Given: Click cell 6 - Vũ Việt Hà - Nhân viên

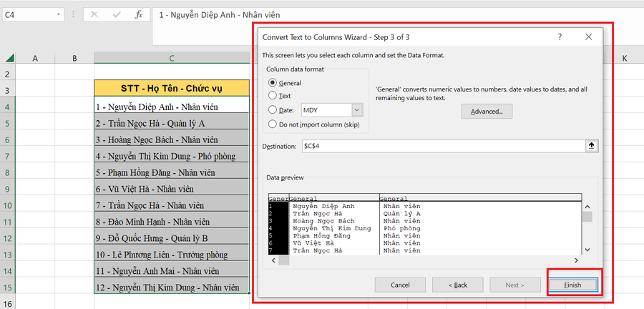Looking at the screenshot, I should (x=172, y=187).
